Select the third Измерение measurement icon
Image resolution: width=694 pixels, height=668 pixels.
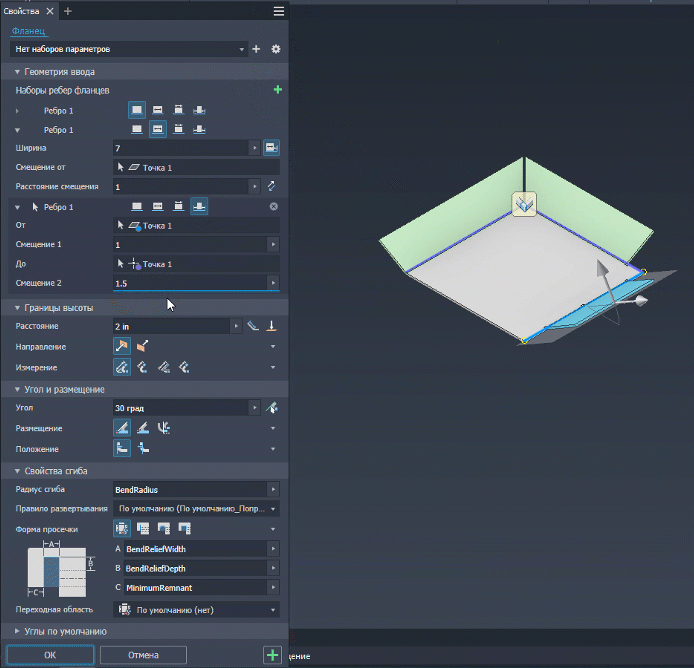(x=164, y=367)
